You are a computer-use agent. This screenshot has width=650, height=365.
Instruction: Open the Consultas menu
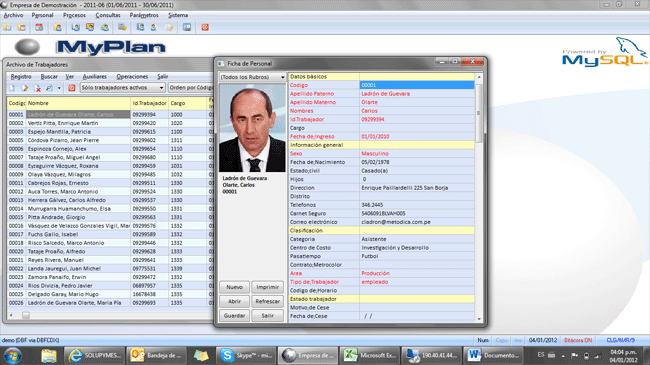(x=108, y=15)
